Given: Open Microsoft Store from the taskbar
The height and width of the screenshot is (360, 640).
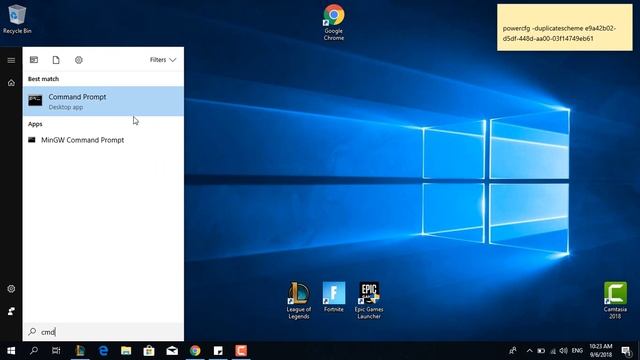Looking at the screenshot, I should click(149, 351).
